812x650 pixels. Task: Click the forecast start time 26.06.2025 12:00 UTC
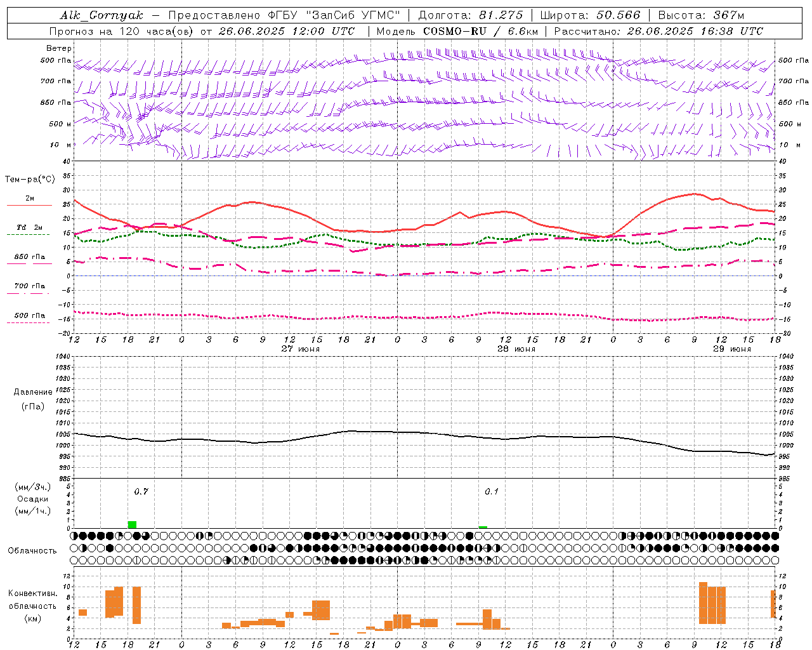coord(286,31)
